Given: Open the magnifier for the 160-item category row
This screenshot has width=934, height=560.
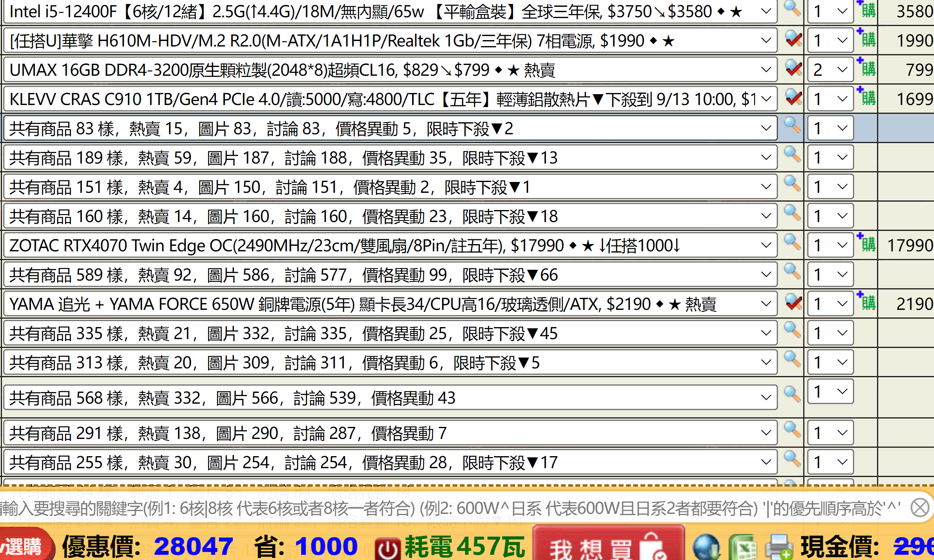Looking at the screenshot, I should [792, 213].
